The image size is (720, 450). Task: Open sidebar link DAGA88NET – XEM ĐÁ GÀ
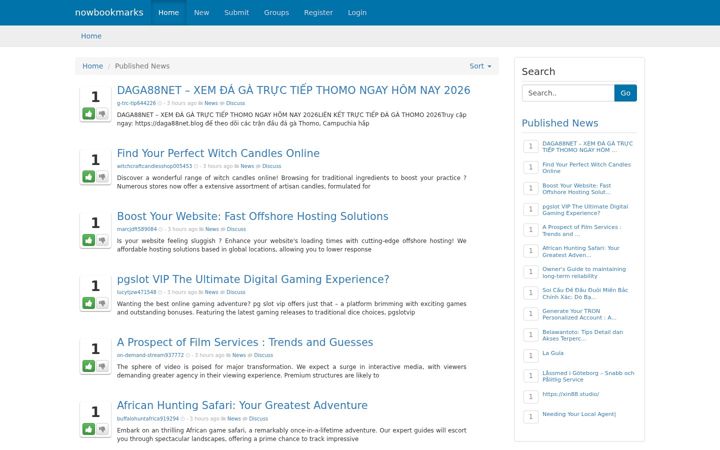coord(587,146)
